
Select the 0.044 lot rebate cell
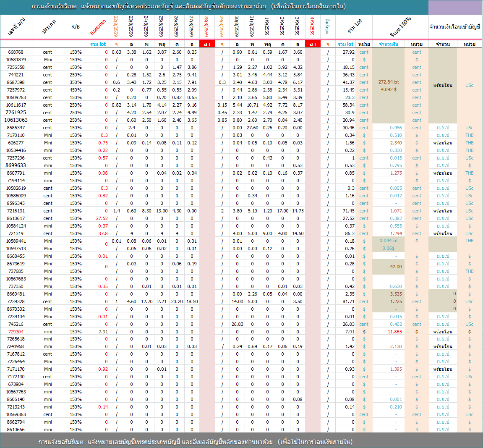pyautogui.click(x=389, y=241)
